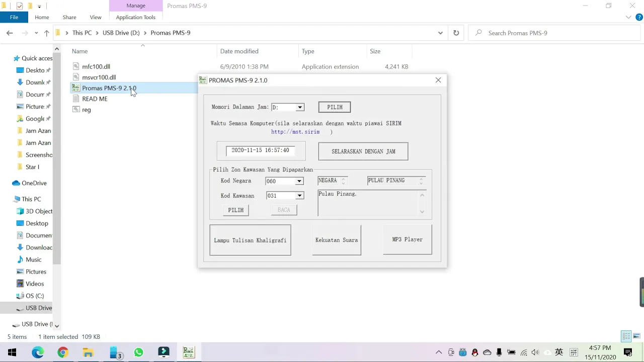Open WhatsApp from the taskbar
The image size is (644, 362).
tap(138, 352)
